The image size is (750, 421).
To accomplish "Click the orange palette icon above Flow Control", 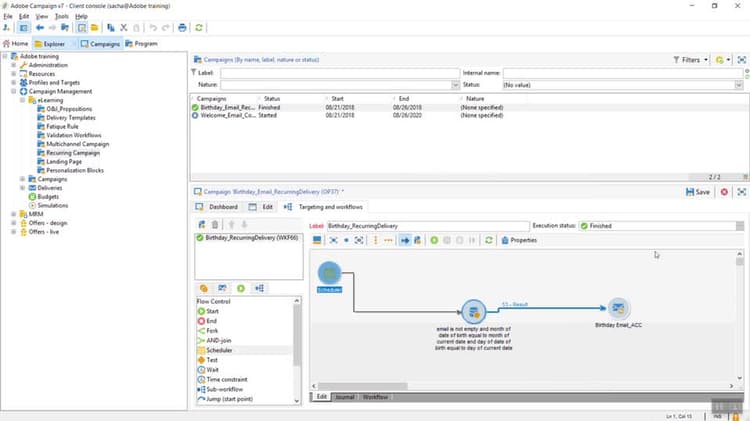I will (204, 288).
